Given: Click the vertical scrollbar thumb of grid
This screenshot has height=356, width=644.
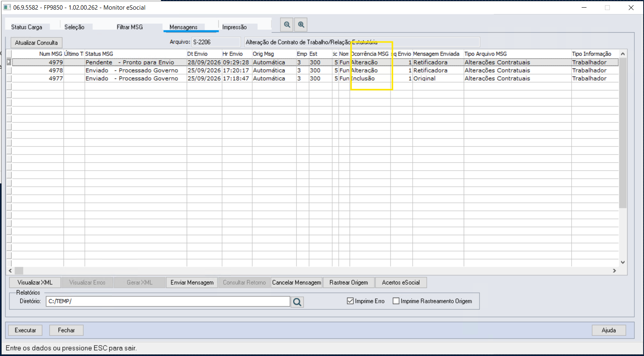Looking at the screenshot, I should pyautogui.click(x=623, y=133).
